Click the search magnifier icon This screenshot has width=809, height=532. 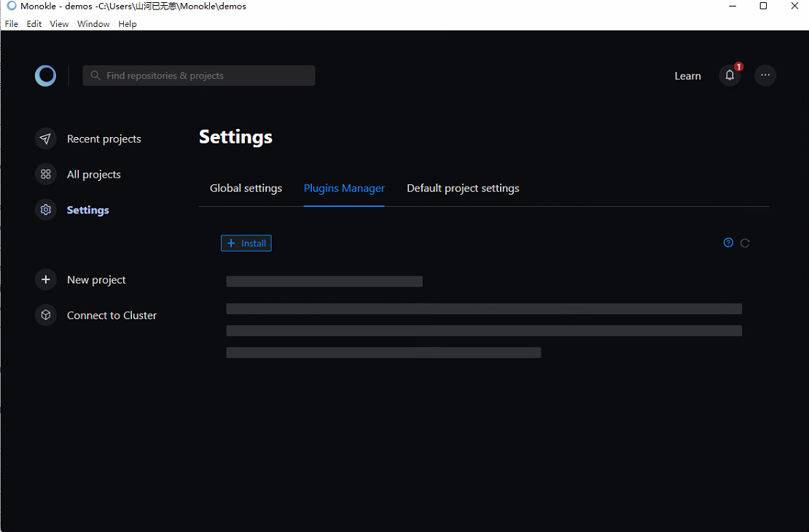pyautogui.click(x=95, y=75)
